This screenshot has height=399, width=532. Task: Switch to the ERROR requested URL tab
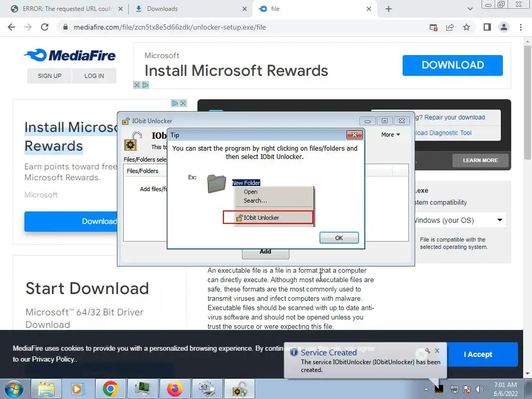[x=67, y=9]
